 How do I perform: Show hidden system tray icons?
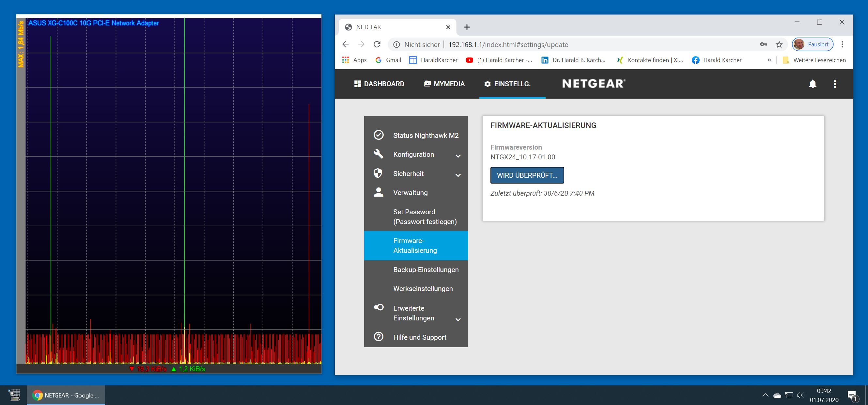click(x=765, y=395)
